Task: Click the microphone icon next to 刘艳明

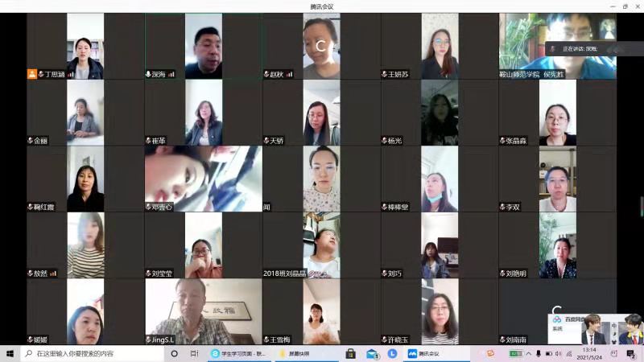Action: (x=502, y=273)
